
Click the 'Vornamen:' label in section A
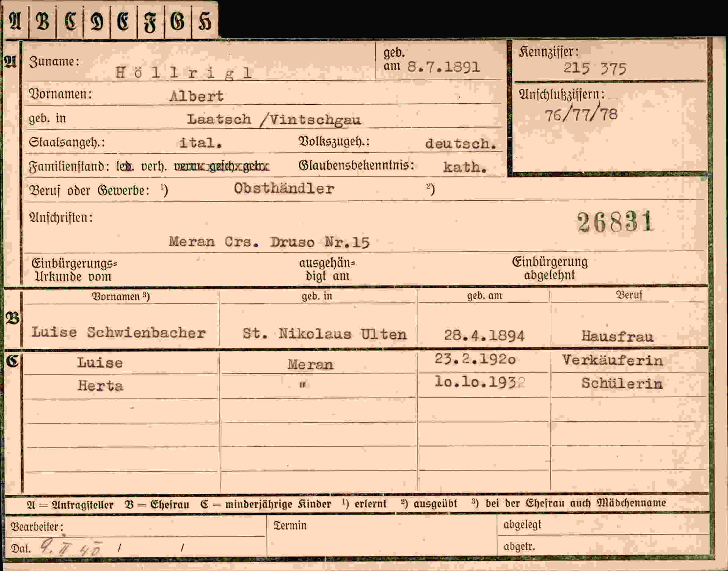pos(60,94)
